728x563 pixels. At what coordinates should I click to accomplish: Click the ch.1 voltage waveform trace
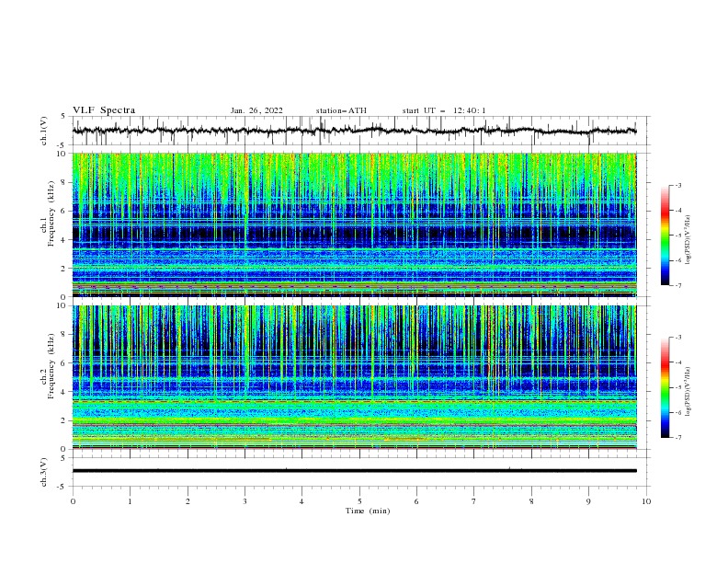[354, 131]
